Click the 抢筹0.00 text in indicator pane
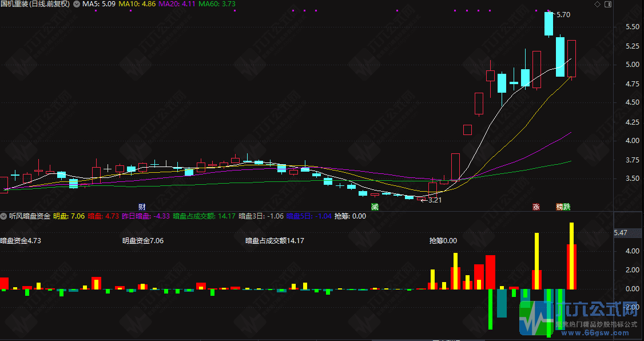The image size is (644, 341). [x=443, y=241]
